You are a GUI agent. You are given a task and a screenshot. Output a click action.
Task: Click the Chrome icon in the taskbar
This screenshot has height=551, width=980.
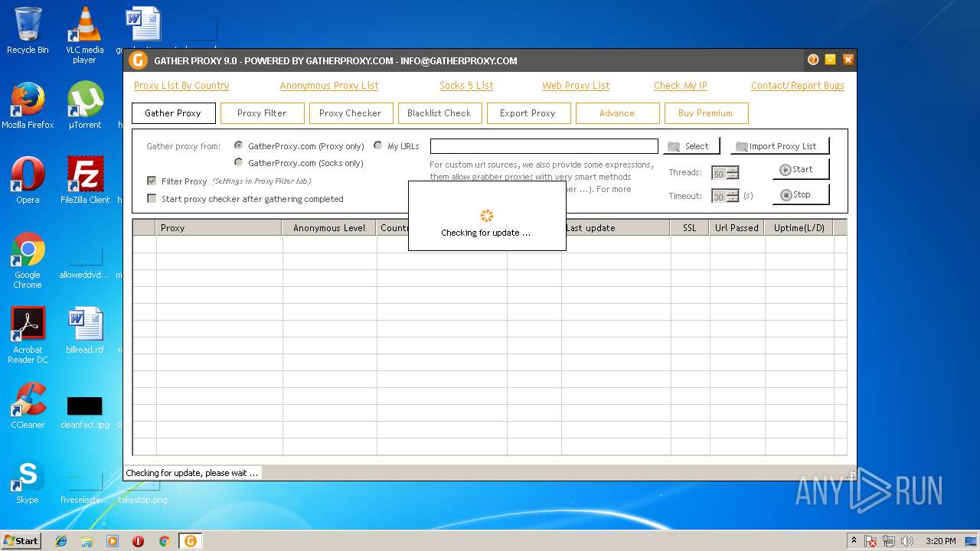[x=164, y=541]
